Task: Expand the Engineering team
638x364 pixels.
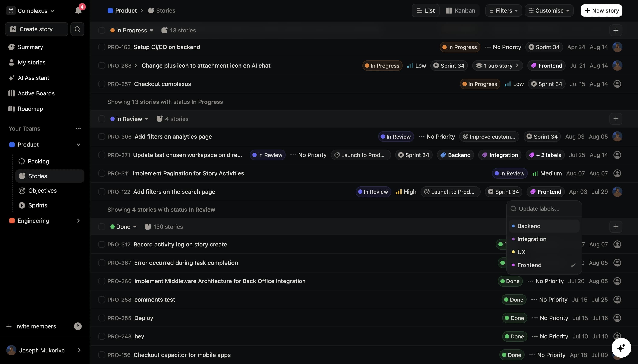Action: (78, 220)
